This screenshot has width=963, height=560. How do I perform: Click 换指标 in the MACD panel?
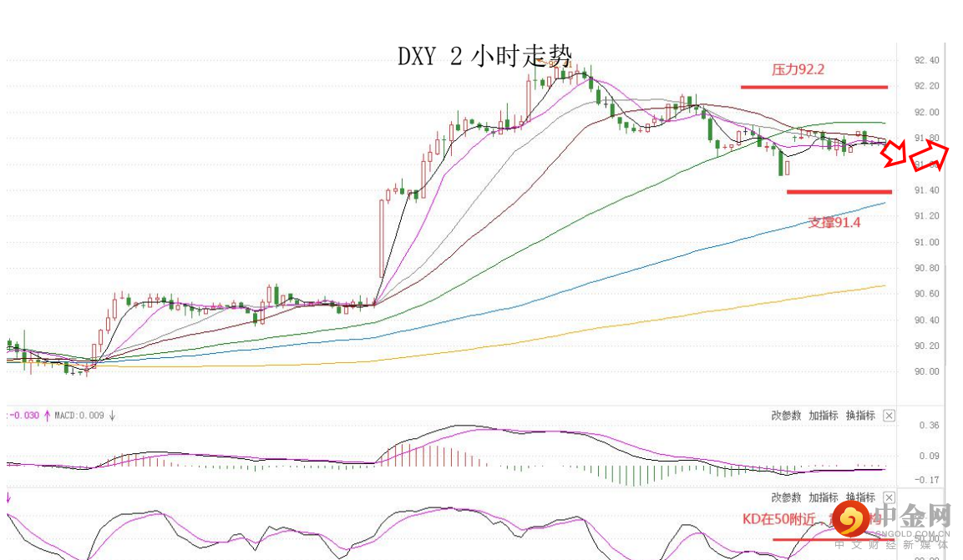pyautogui.click(x=860, y=416)
